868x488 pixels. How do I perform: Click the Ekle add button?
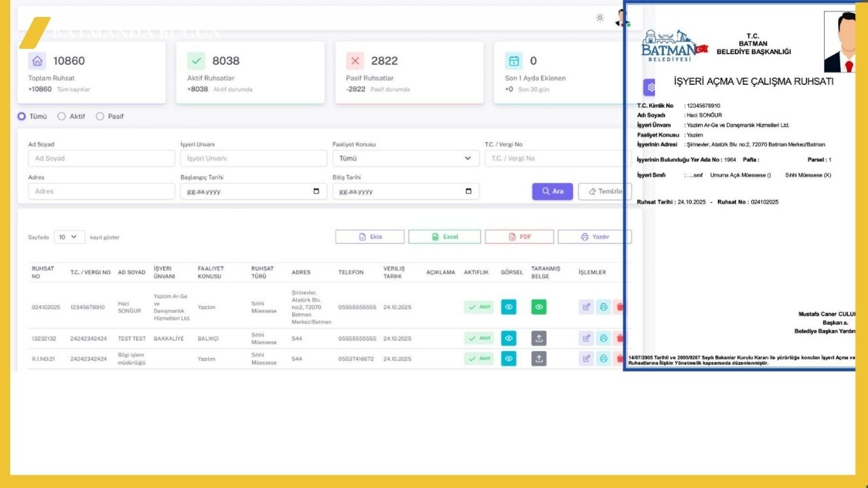click(370, 237)
